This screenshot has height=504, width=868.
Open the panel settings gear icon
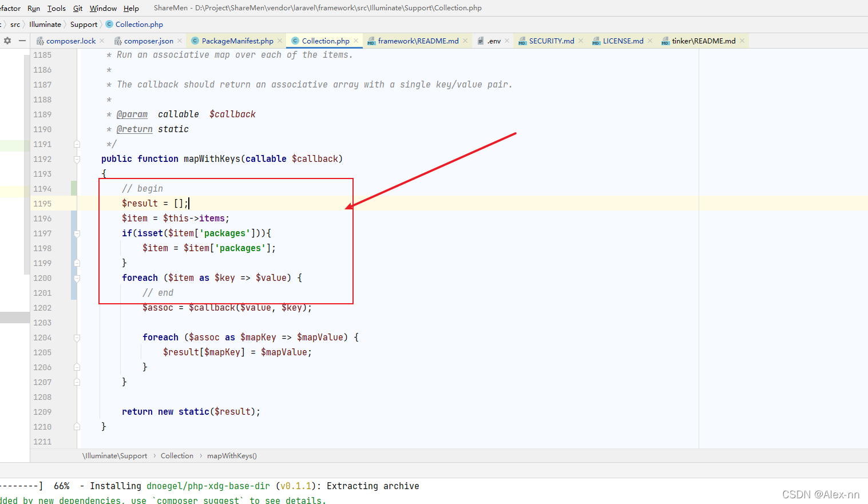coord(7,41)
